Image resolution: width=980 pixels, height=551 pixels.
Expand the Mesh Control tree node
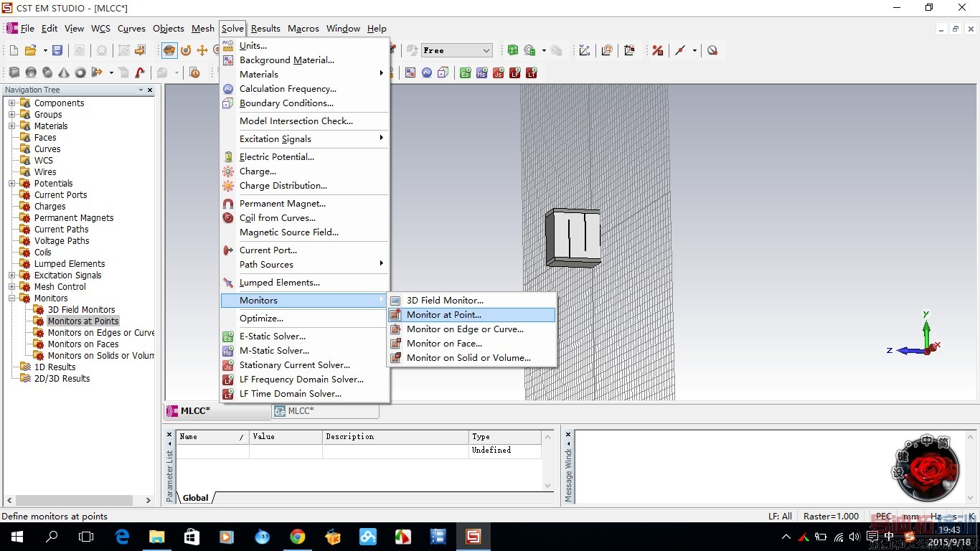[11, 287]
